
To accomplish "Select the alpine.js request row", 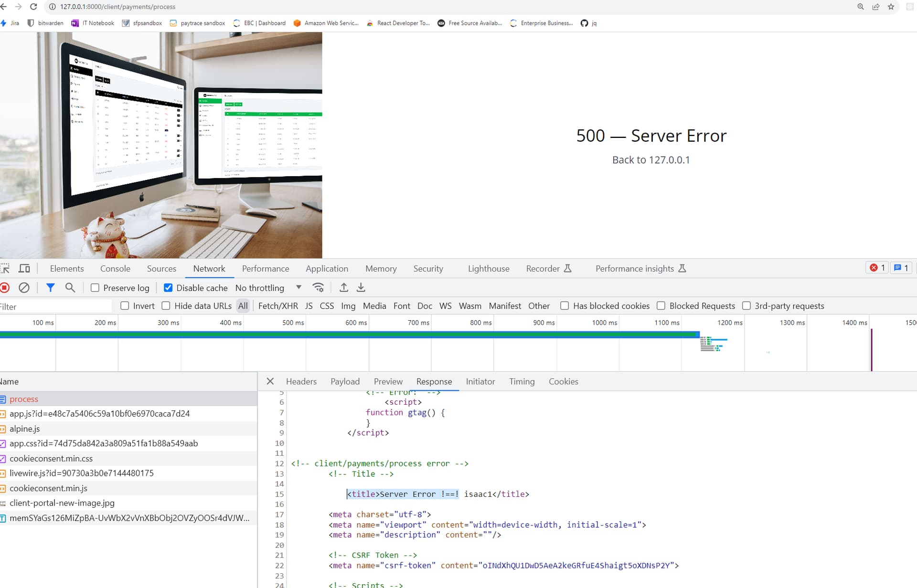I will [x=128, y=429].
